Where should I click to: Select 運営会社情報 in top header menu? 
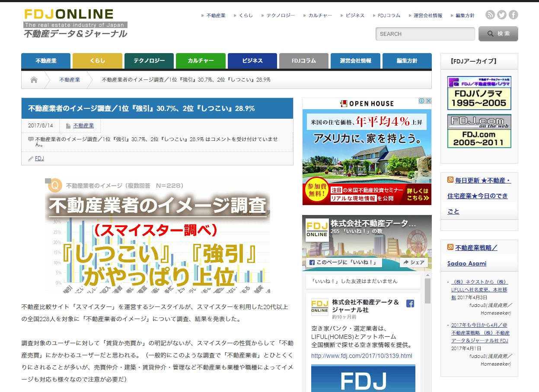(428, 16)
